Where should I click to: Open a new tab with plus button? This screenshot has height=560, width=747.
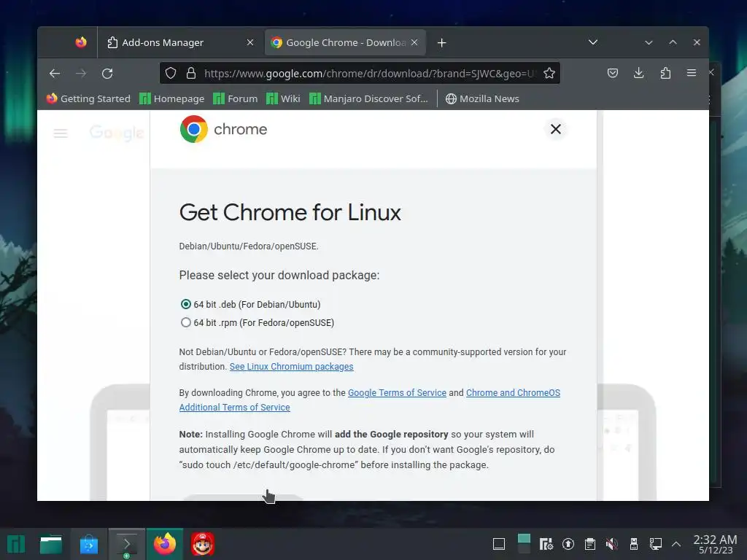tap(441, 43)
